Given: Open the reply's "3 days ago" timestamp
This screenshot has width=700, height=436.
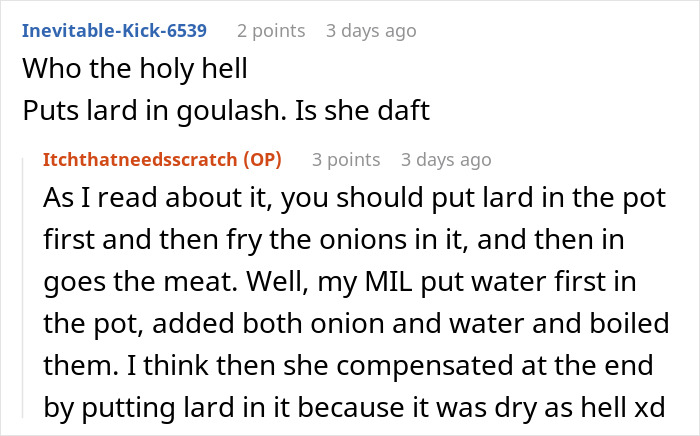Looking at the screenshot, I should [446, 160].
